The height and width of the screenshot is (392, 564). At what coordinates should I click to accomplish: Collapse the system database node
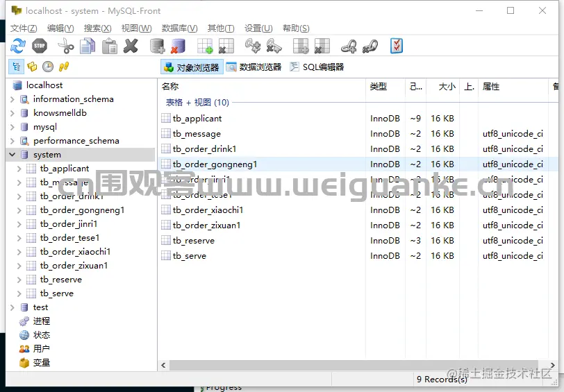click(x=13, y=155)
